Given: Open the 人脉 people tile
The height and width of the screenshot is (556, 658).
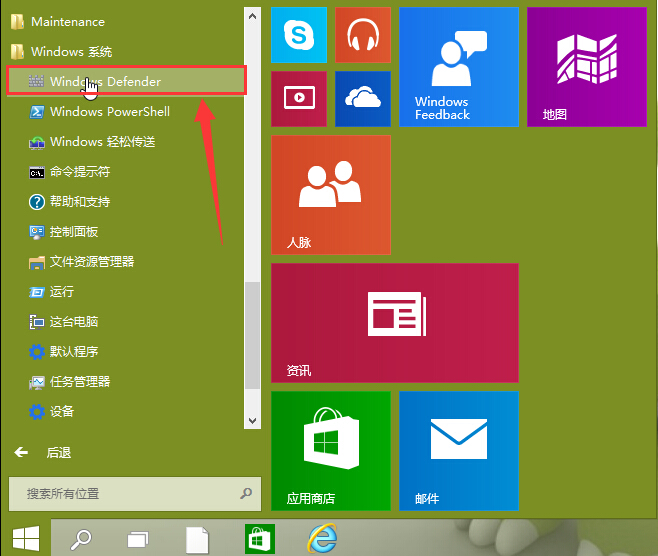Looking at the screenshot, I should [x=330, y=195].
